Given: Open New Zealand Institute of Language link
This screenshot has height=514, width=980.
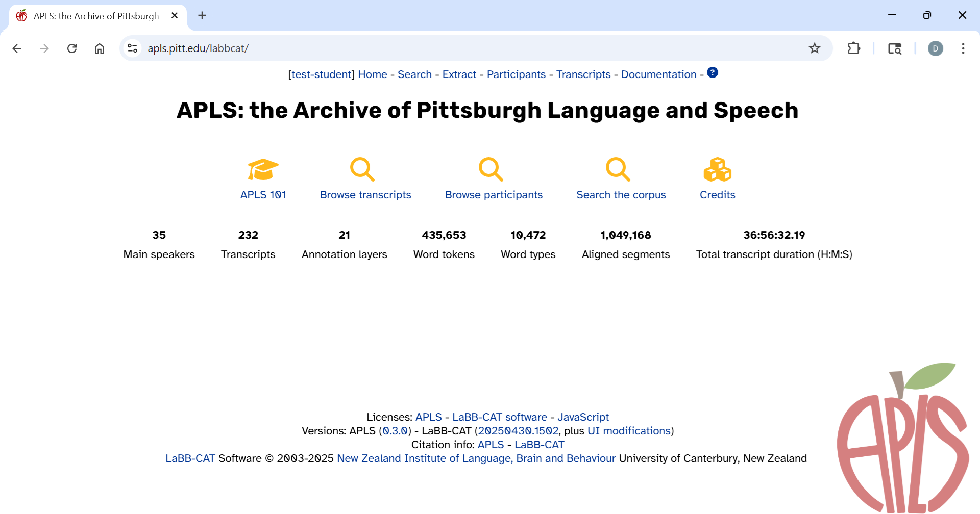Looking at the screenshot, I should point(476,458).
